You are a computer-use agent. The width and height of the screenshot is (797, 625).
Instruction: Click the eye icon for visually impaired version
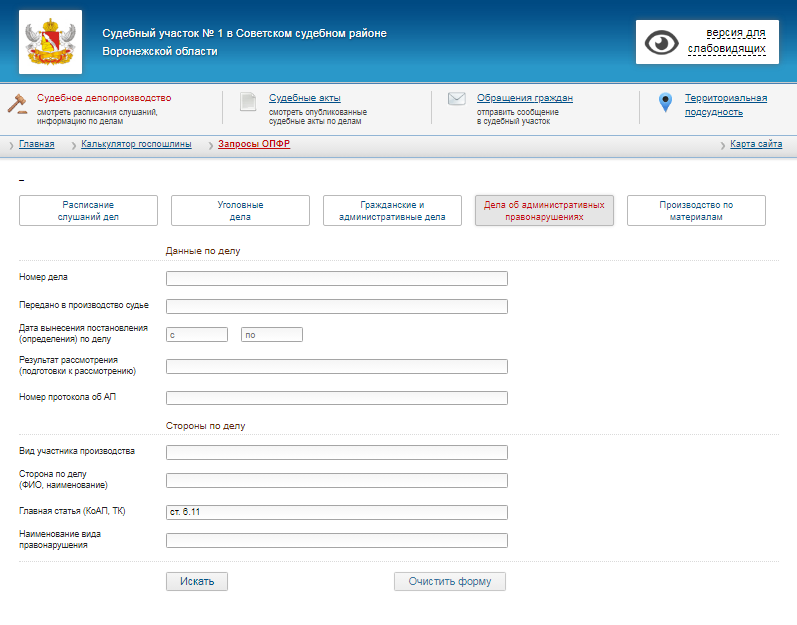point(661,42)
